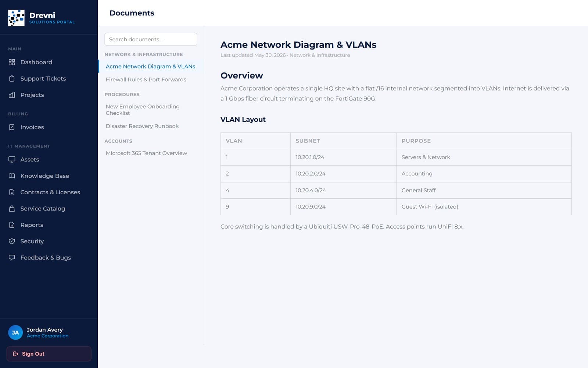Click the Feedback & Bugs chat icon
588x368 pixels.
click(12, 258)
